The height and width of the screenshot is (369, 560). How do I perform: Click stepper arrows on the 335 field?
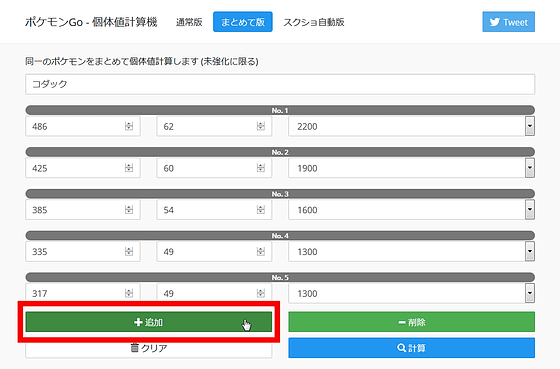(129, 251)
